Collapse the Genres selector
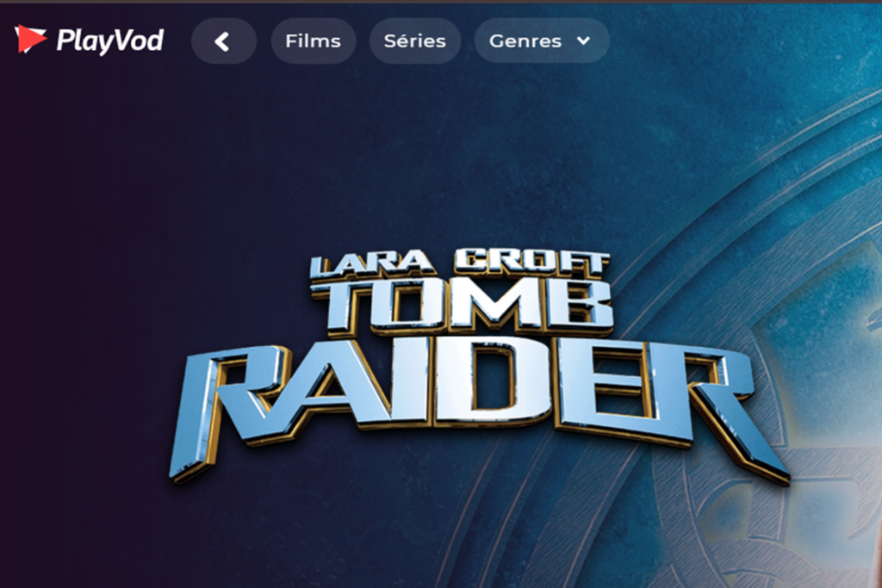The width and height of the screenshot is (882, 588). pyautogui.click(x=541, y=40)
